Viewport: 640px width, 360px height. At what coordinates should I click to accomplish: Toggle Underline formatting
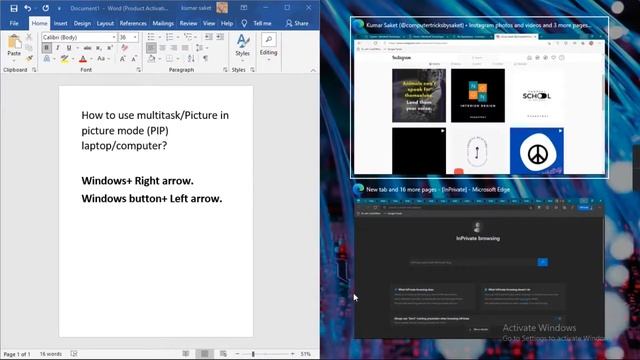(69, 48)
